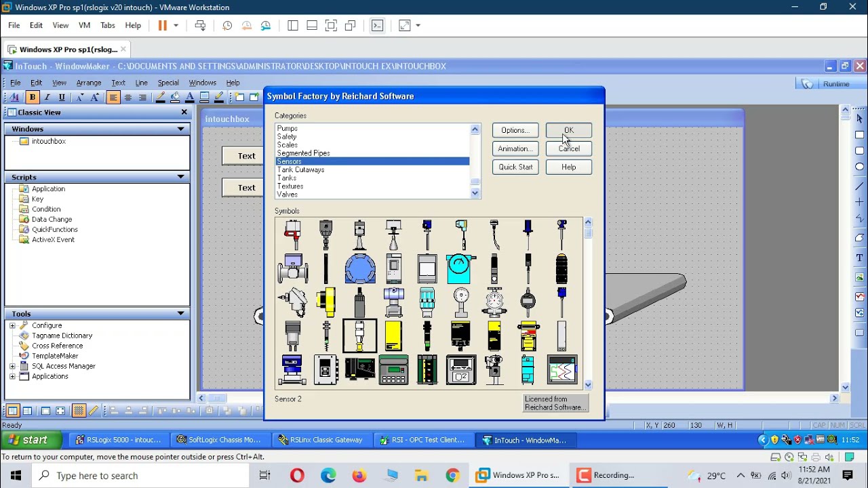The height and width of the screenshot is (488, 868).
Task: Select the red-and-white first sensor symbol
Action: click(x=292, y=235)
